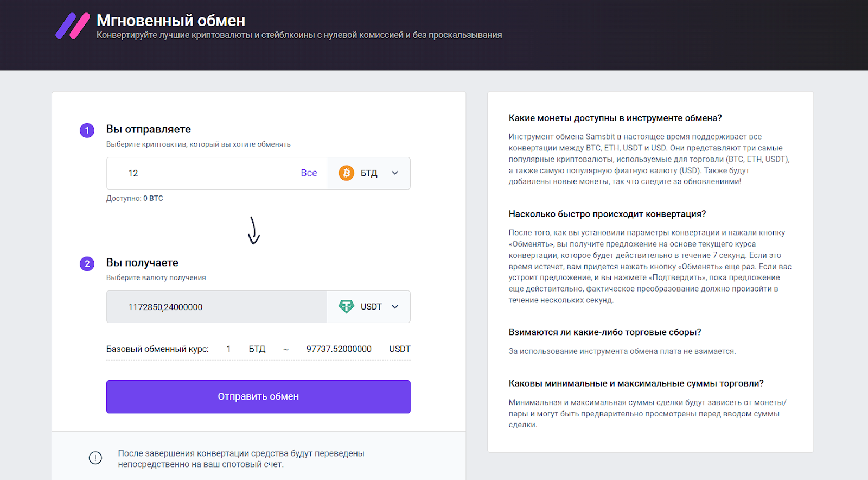
Task: Click the 'Мгновенный обмен' page title
Action: [171, 21]
